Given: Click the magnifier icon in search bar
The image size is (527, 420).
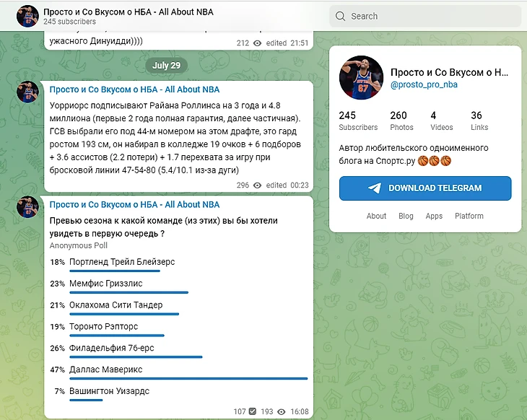Looking at the screenshot, I should coord(340,16).
